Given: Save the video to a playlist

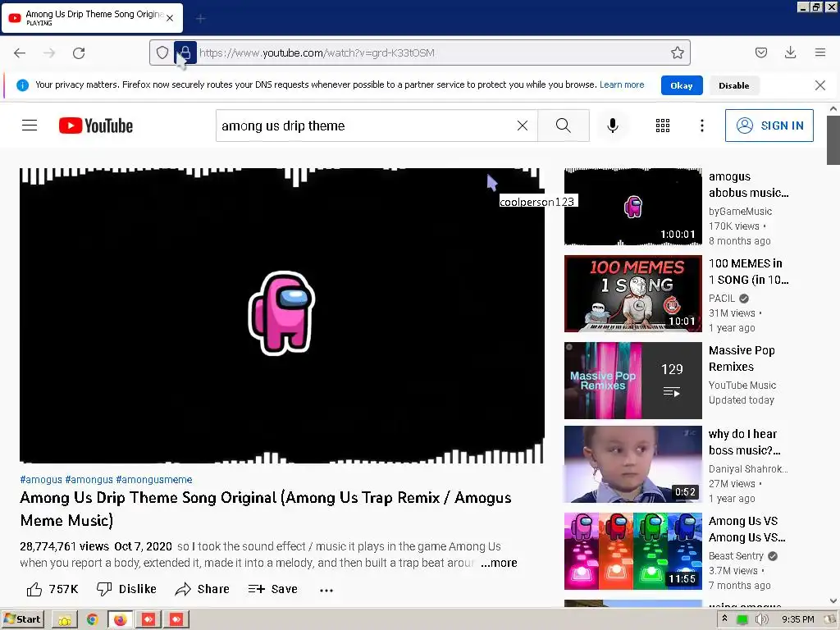Looking at the screenshot, I should click(272, 589).
